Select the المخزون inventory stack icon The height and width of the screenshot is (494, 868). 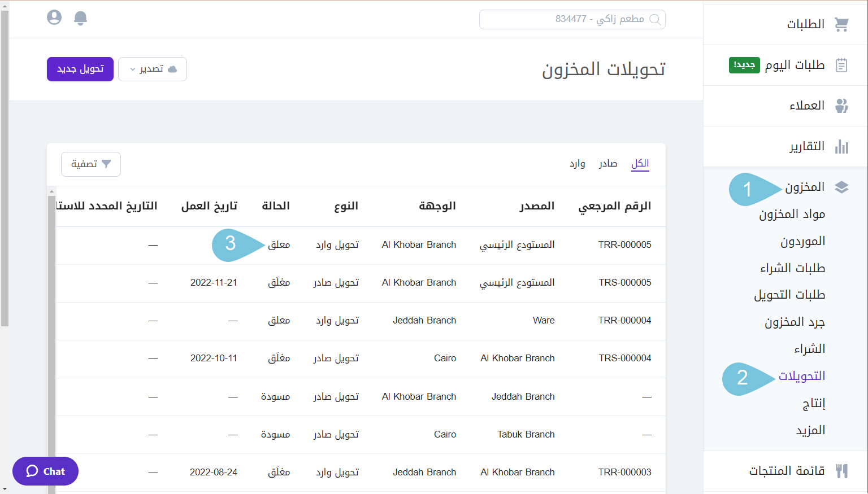pyautogui.click(x=841, y=187)
